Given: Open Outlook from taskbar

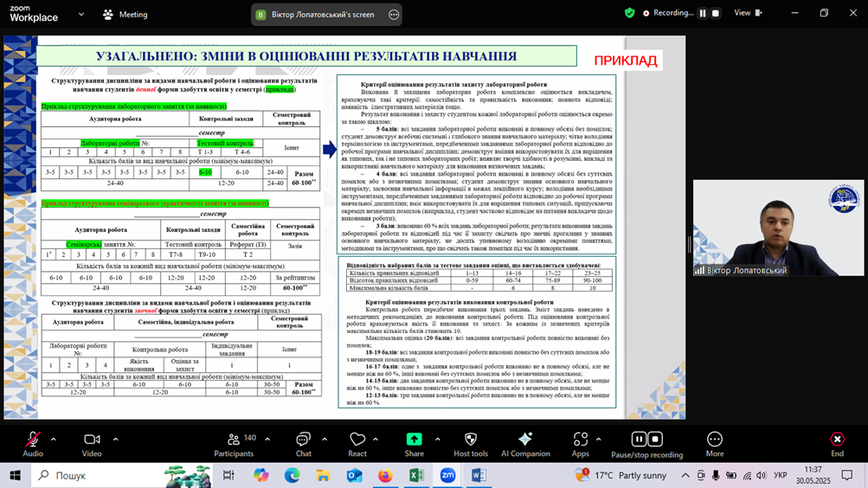Looking at the screenshot, I should coord(354,475).
